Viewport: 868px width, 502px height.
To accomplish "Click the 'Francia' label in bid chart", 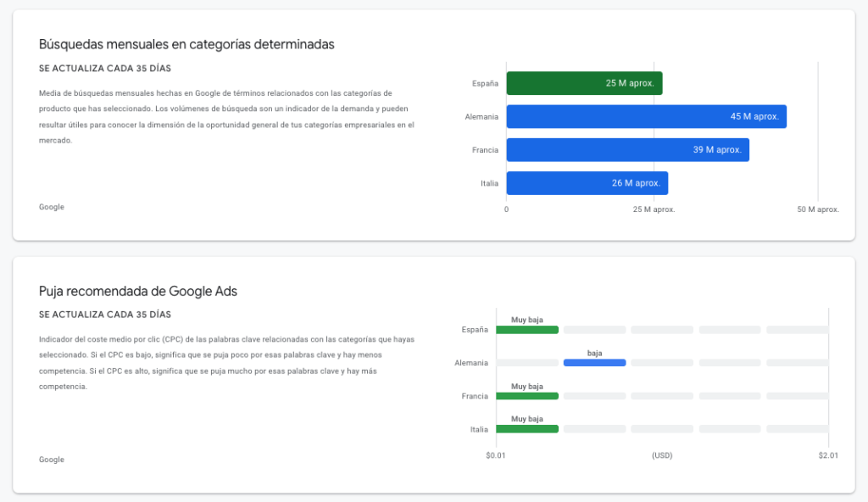I will tap(475, 396).
